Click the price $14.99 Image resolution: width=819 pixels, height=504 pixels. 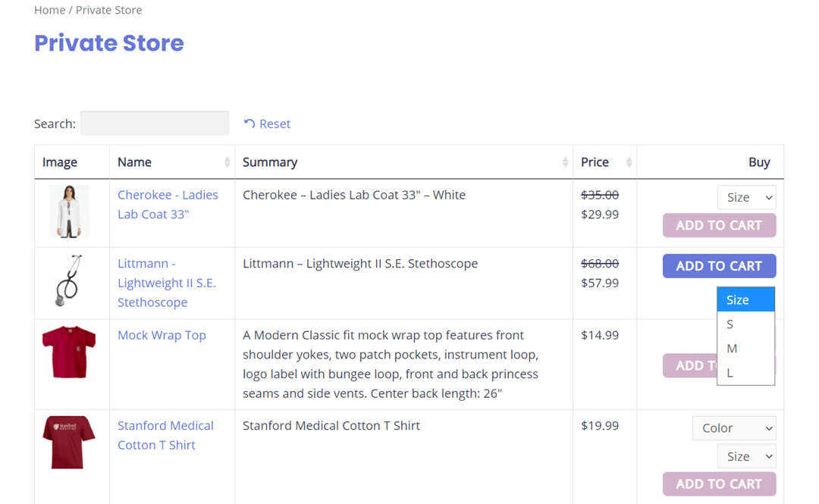pyautogui.click(x=600, y=335)
